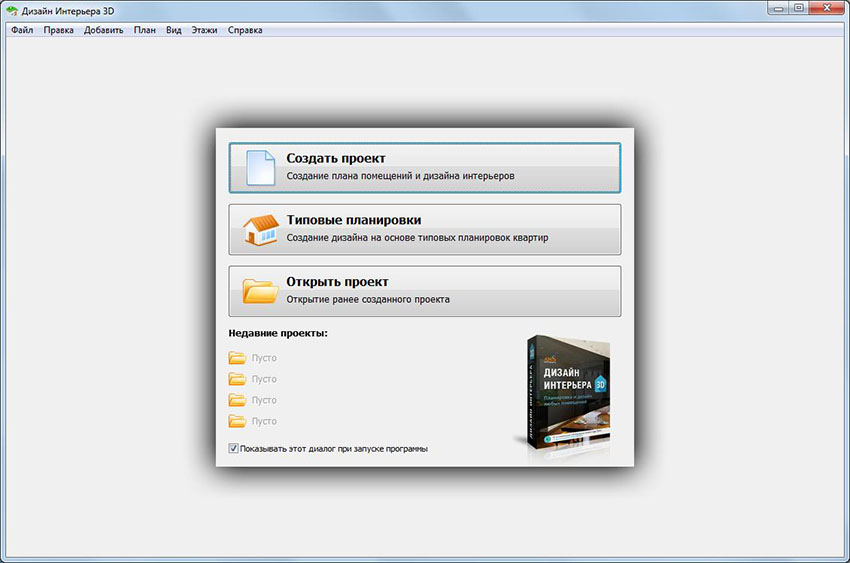The width and height of the screenshot is (850, 563).
Task: Uncheck Показывать этот диалог при запуске программы
Action: coord(234,449)
